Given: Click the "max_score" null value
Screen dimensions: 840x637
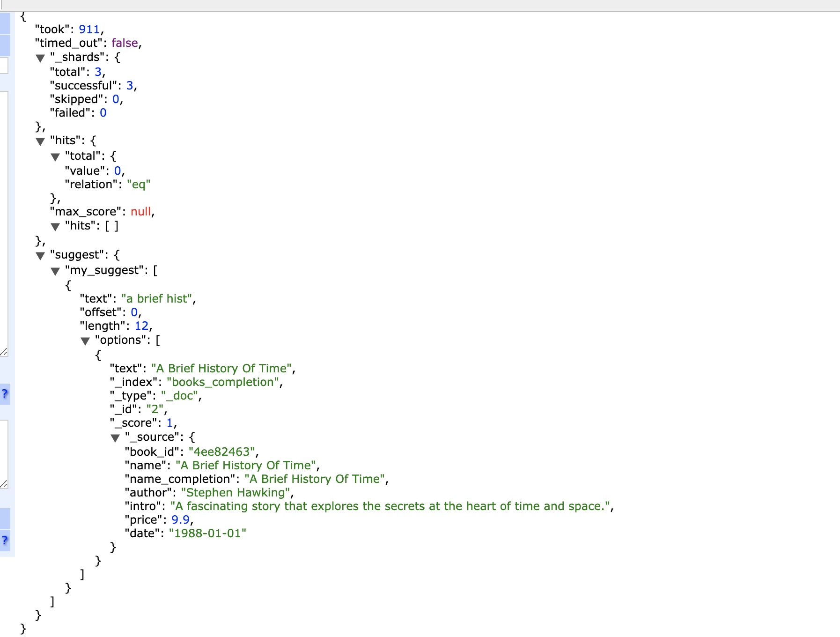Looking at the screenshot, I should (141, 212).
